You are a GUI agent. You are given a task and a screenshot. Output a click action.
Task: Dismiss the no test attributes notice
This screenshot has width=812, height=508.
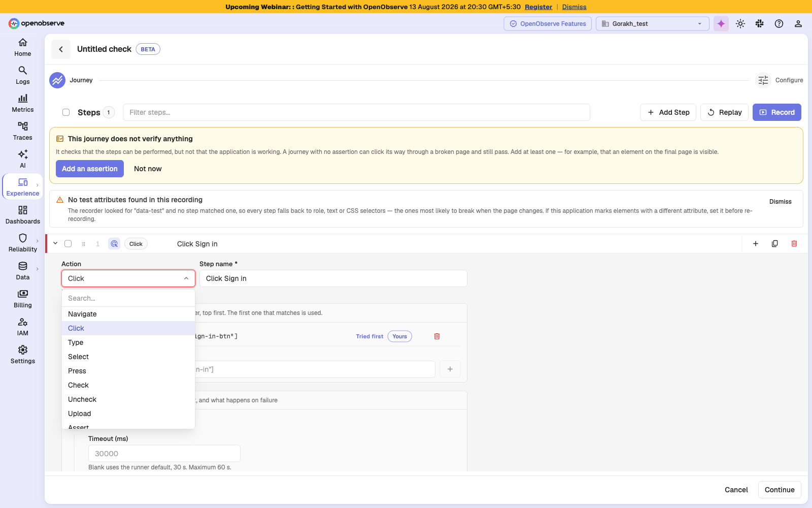tap(780, 202)
